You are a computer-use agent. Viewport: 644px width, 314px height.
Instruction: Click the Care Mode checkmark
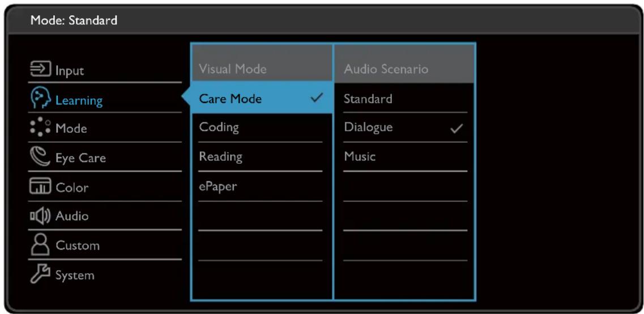317,98
